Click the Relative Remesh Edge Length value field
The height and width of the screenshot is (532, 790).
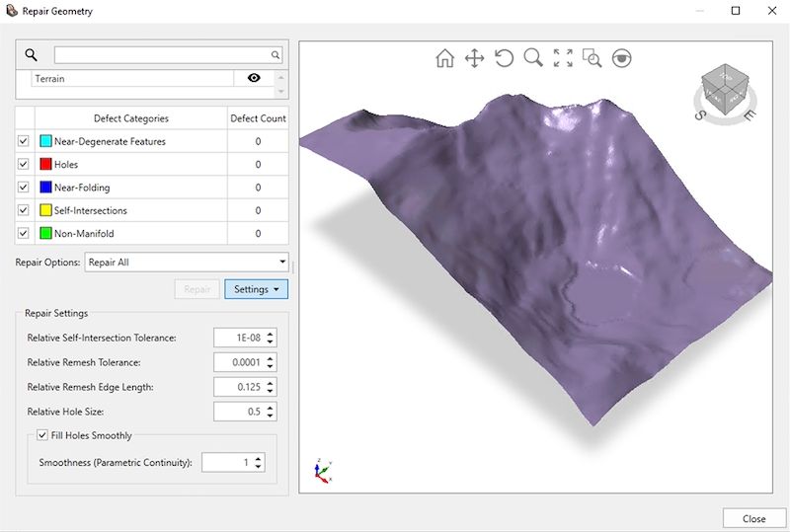click(x=239, y=387)
